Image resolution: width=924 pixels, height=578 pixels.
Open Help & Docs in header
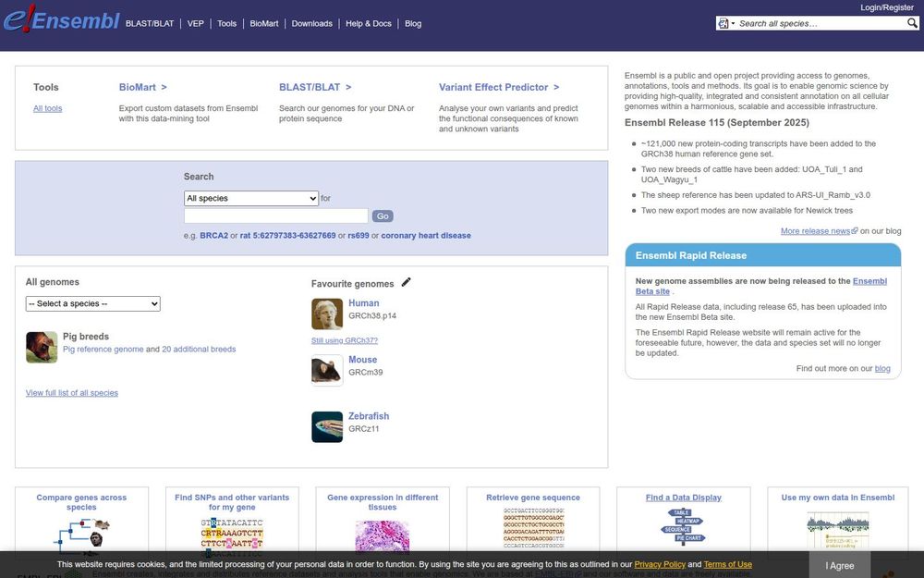369,24
